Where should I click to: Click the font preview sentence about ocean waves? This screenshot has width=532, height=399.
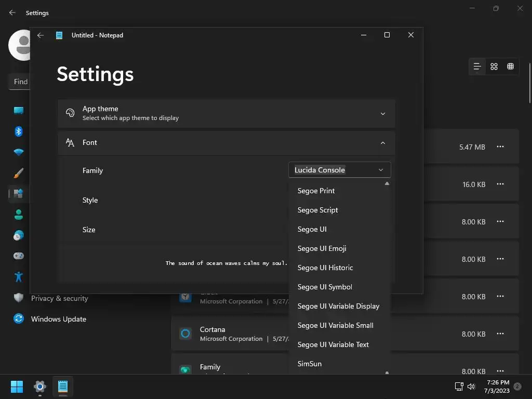[x=227, y=263]
